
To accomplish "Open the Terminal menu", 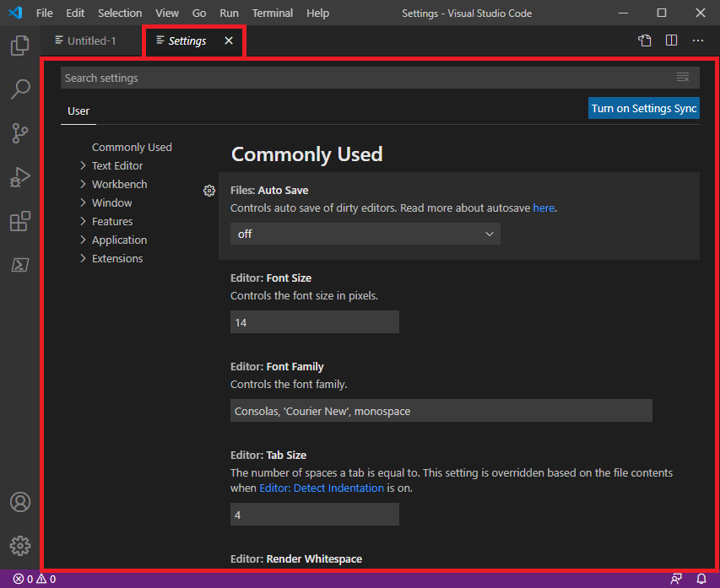I will 273,13.
